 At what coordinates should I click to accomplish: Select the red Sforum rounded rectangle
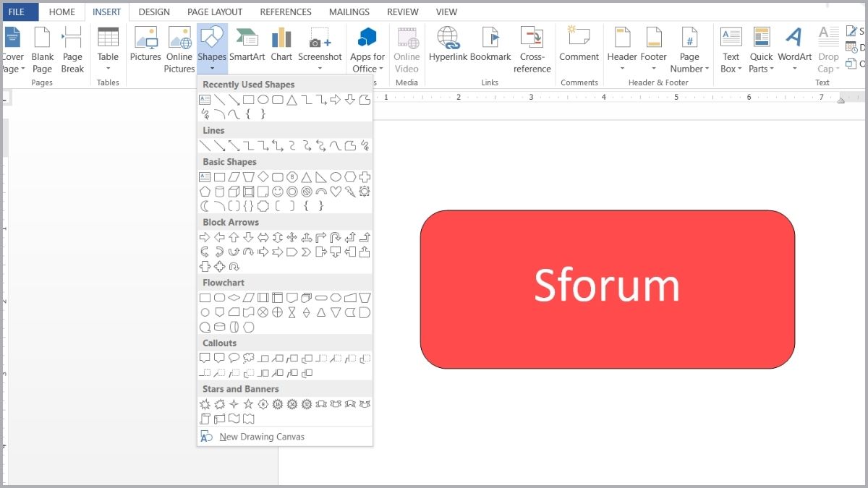coord(608,289)
